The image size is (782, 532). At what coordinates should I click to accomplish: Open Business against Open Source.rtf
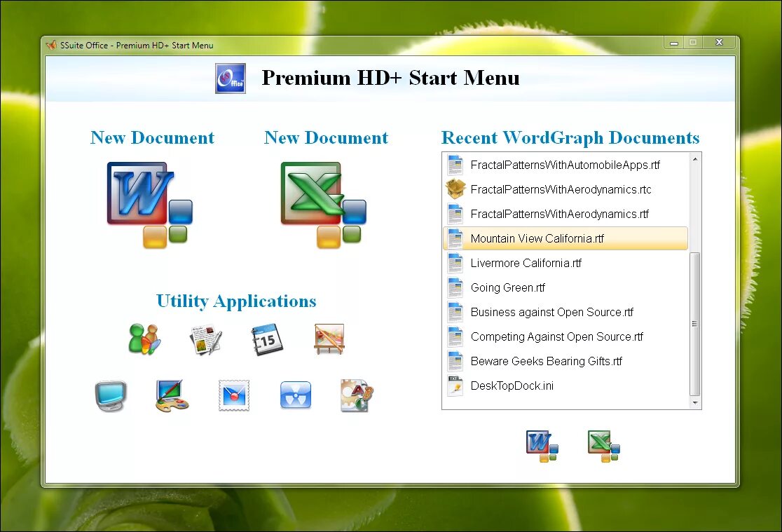(x=565, y=312)
